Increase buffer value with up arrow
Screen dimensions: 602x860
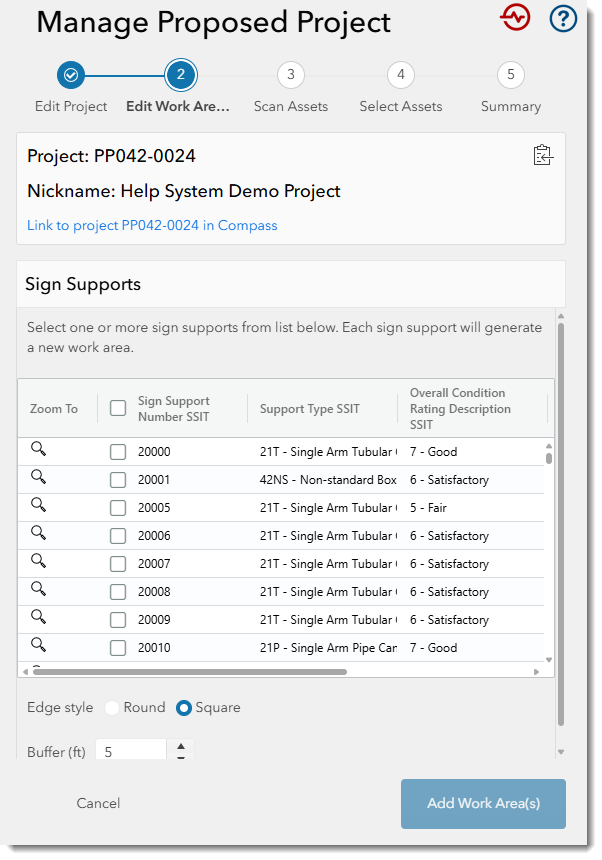point(181,746)
